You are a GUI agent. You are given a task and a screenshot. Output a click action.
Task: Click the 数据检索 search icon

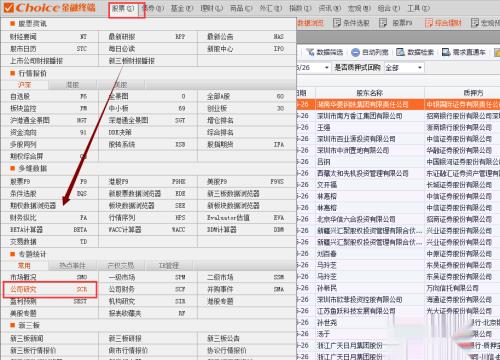click(x=400, y=52)
